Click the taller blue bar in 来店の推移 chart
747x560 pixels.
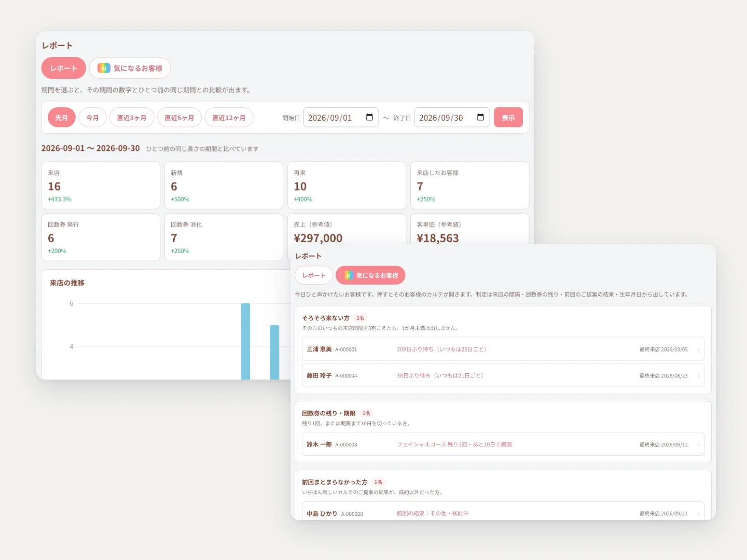click(x=245, y=341)
